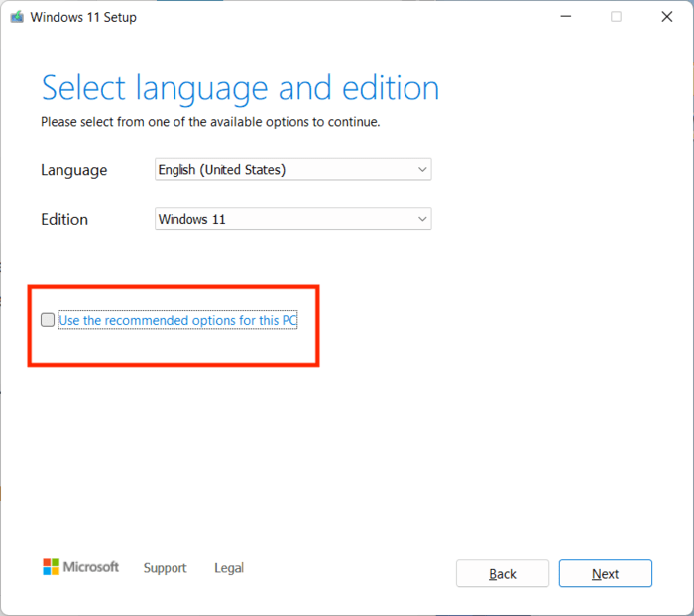Open the Language dropdown
The width and height of the screenshot is (694, 616).
pyautogui.click(x=293, y=170)
